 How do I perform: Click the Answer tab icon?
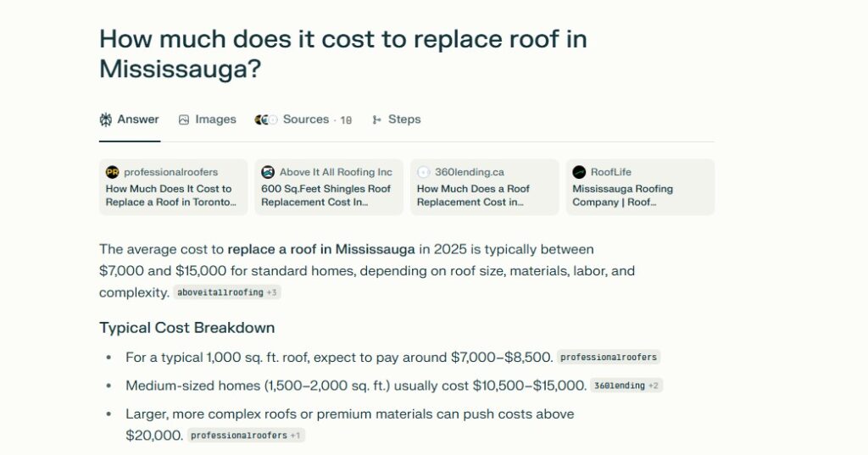click(x=106, y=119)
